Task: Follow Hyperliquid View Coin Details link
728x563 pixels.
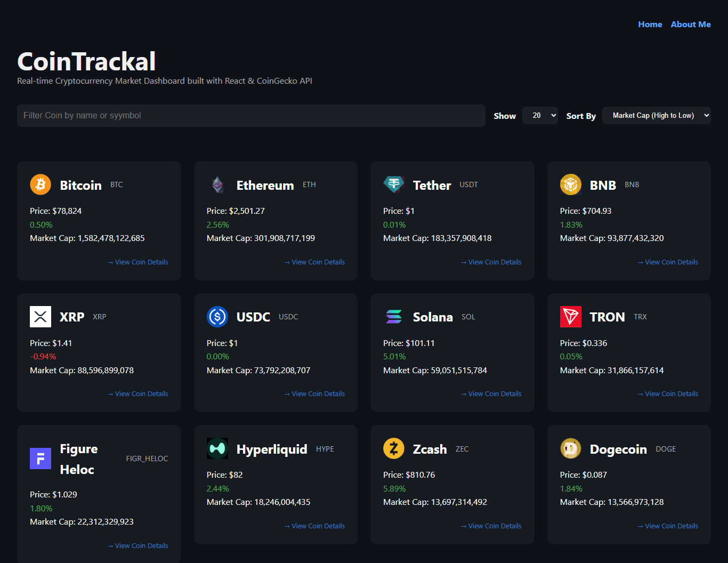Action: (x=314, y=526)
